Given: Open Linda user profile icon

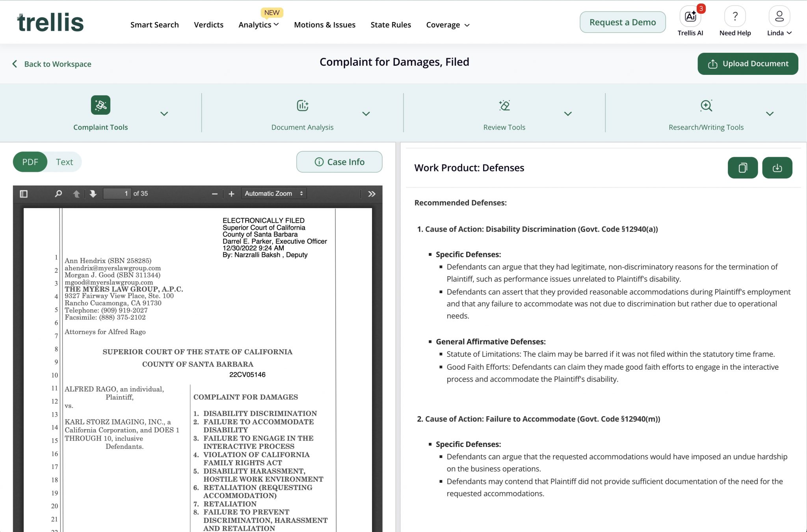Looking at the screenshot, I should click(779, 16).
